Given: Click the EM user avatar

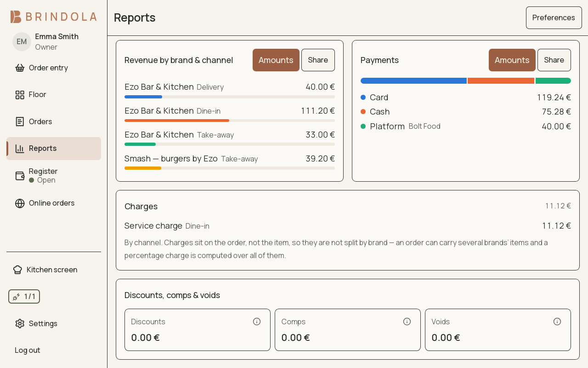Looking at the screenshot, I should click(22, 41).
